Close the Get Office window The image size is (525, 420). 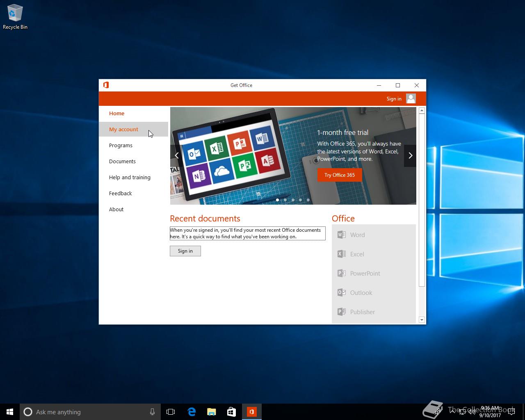417,85
